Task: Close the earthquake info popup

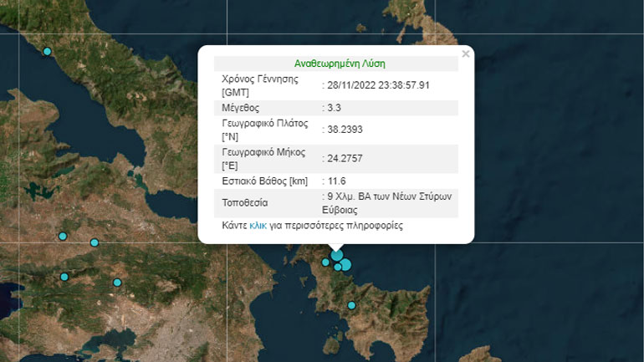Action: [x=465, y=54]
